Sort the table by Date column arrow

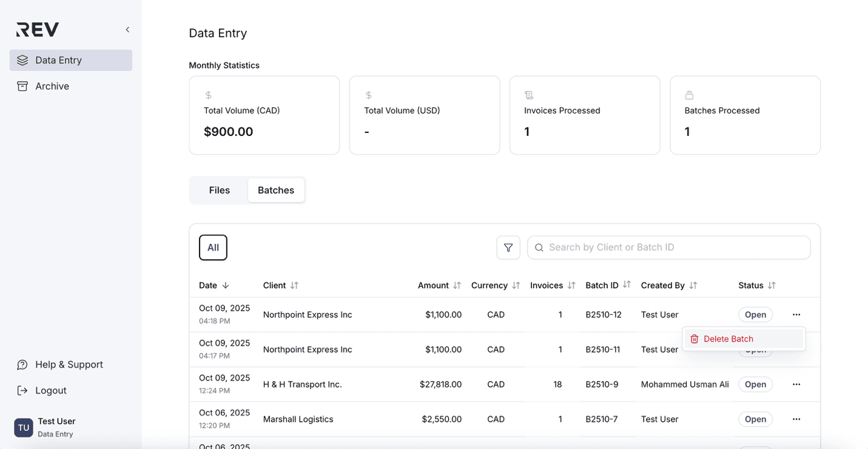[x=226, y=285]
